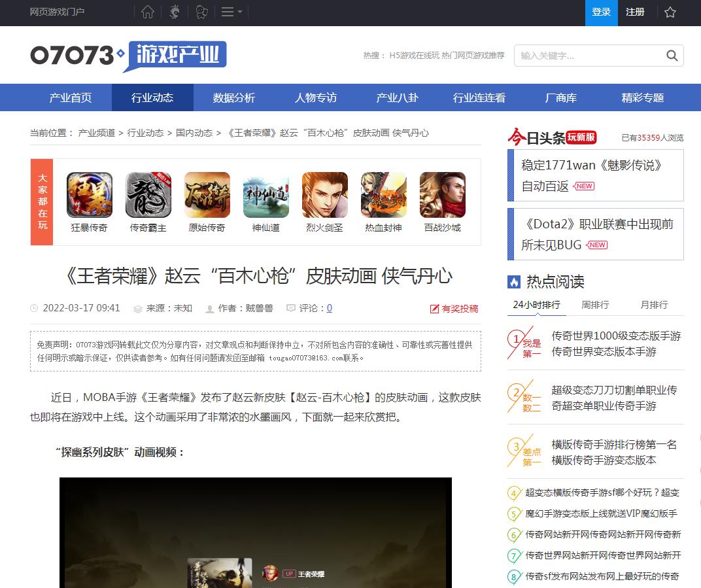
Task: Open ranked item 传奇网站新开网传奇网站新开网
Action: tap(603, 534)
